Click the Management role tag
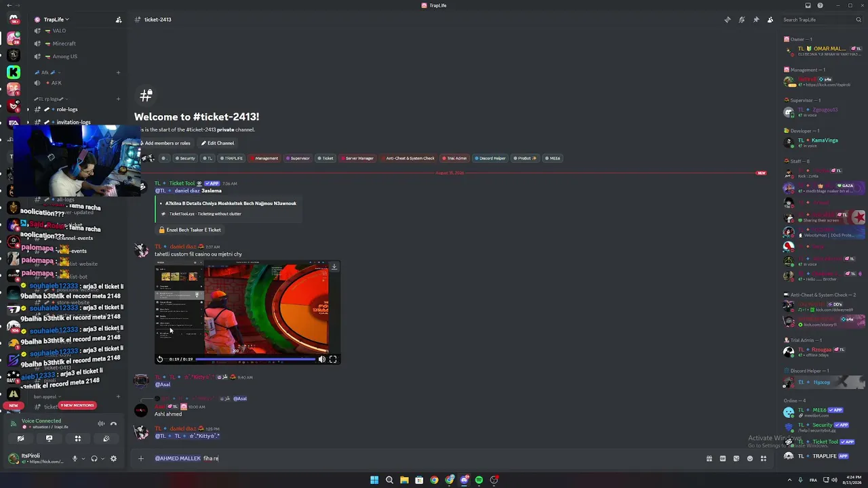The image size is (868, 488). click(x=264, y=159)
